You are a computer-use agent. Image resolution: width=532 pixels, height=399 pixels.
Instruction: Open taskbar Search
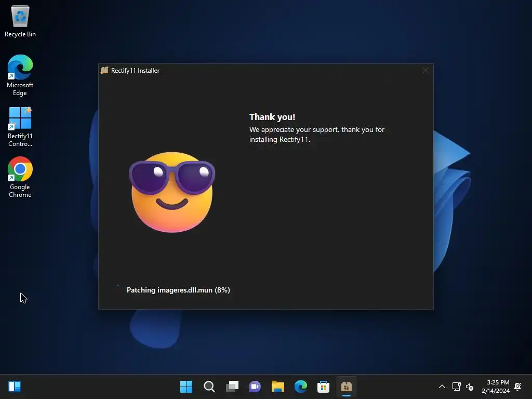coord(209,387)
